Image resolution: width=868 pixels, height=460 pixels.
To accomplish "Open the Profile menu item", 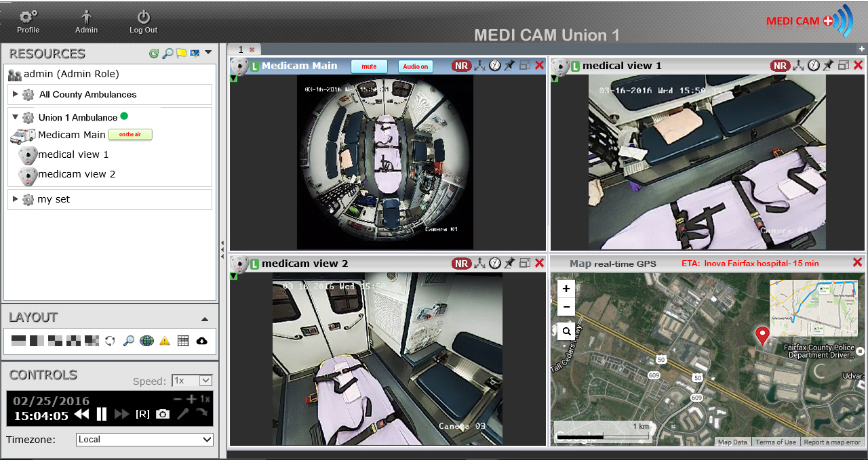I will 28,21.
